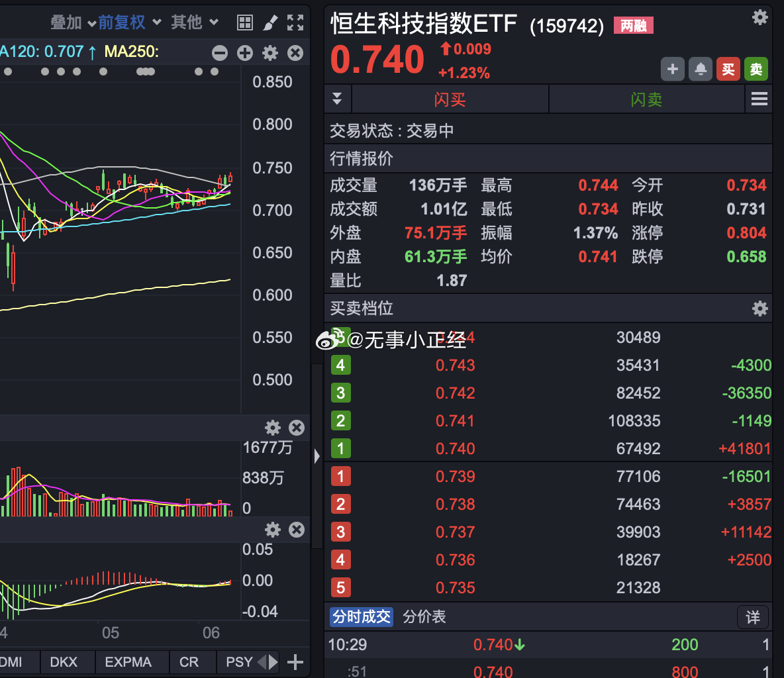Open the 叠加 overlay dropdown
The image size is (784, 678).
tap(73, 23)
